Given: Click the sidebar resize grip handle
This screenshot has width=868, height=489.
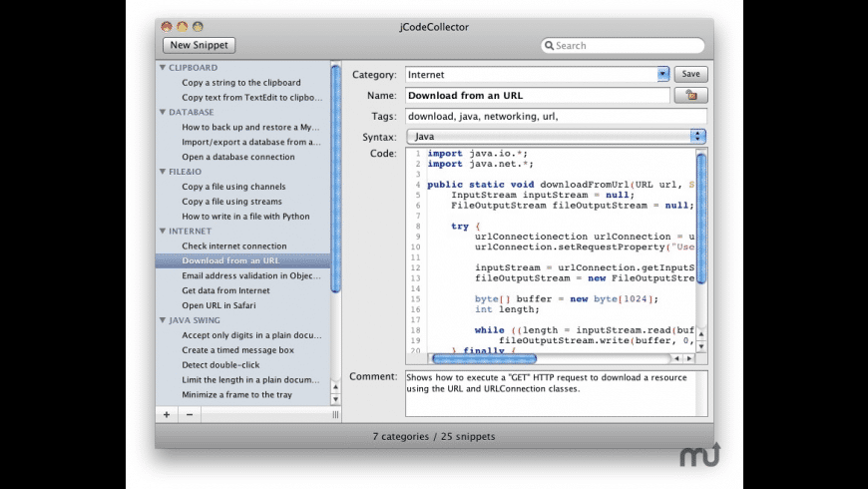Looking at the screenshot, I should [x=335, y=414].
